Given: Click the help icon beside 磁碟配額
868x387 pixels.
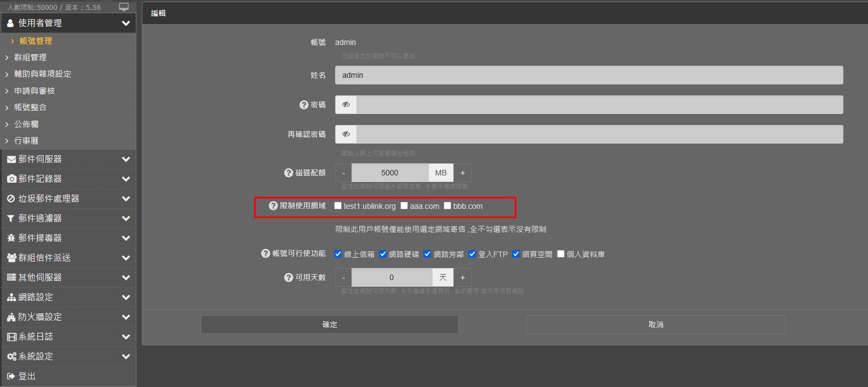Looking at the screenshot, I should pyautogui.click(x=289, y=173).
